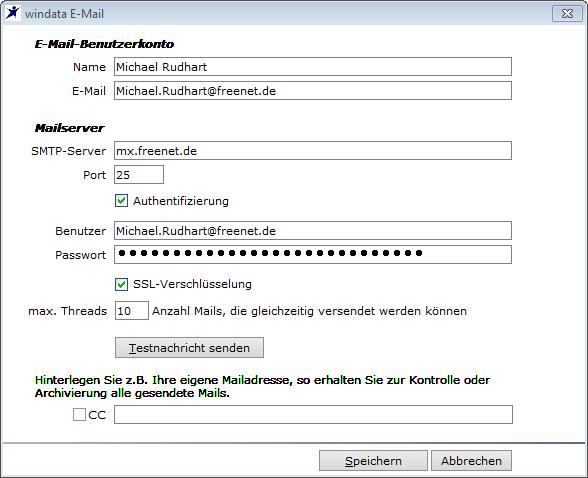Click the Benutzer label
Viewport: 588px width, 478px height.
[81, 231]
